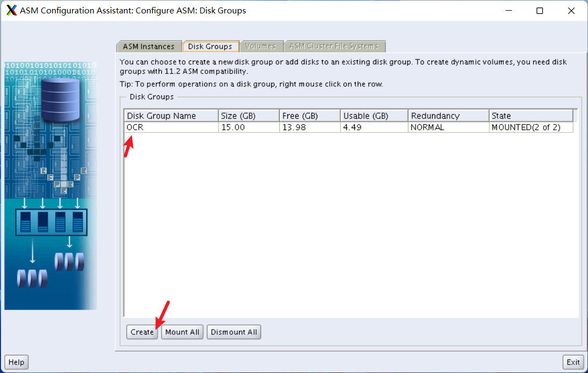
Task: Click the Create button
Action: tap(142, 332)
